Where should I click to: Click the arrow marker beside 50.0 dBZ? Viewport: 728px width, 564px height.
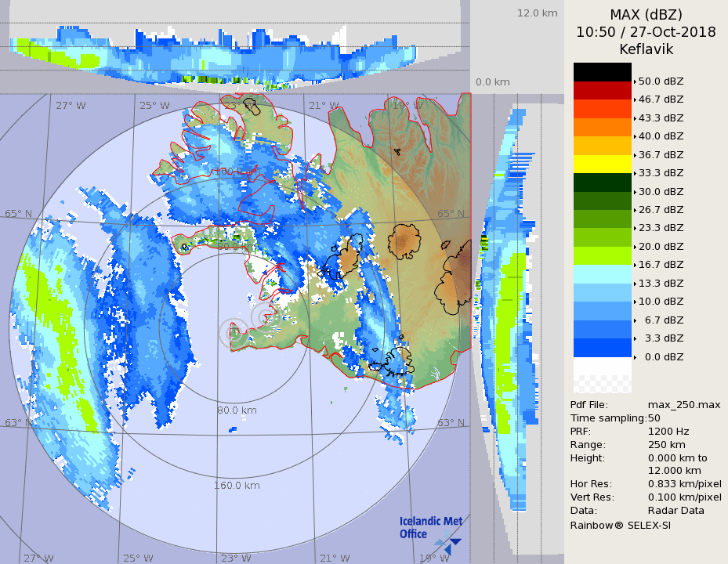click(635, 81)
